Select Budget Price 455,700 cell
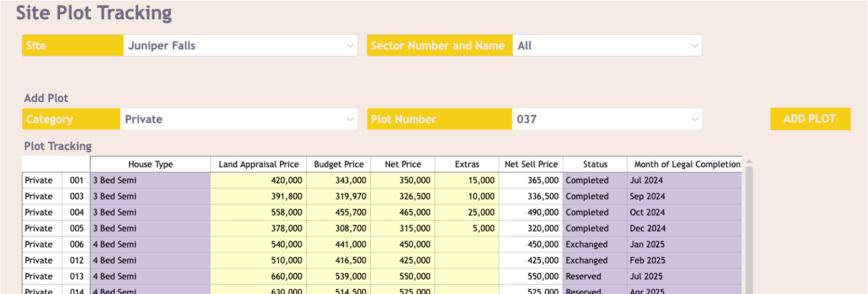The image size is (868, 294). [338, 212]
